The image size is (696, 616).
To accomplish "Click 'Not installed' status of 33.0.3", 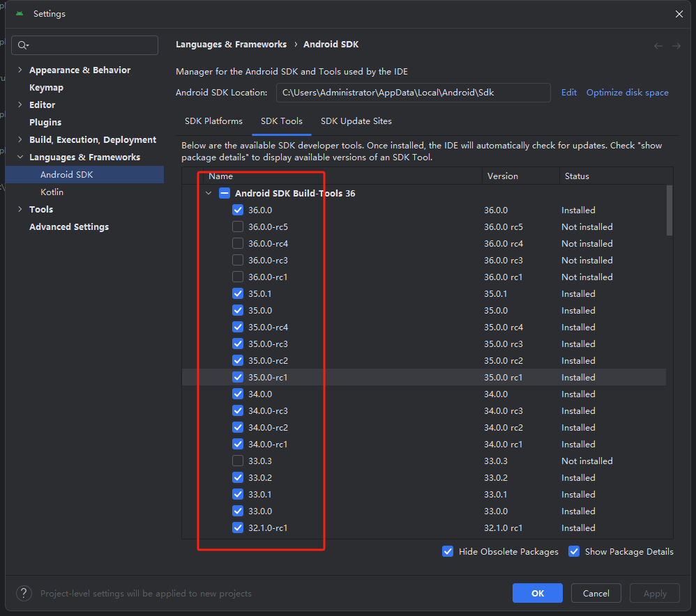I will click(x=587, y=461).
